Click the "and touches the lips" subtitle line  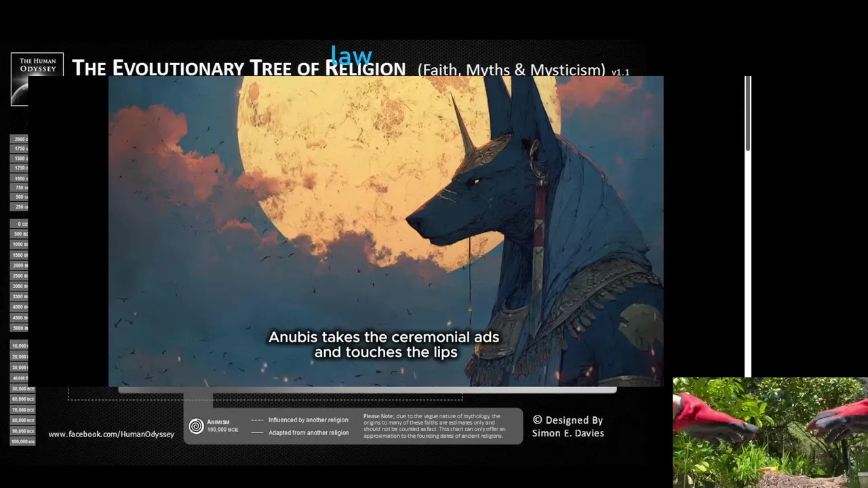[x=386, y=352]
